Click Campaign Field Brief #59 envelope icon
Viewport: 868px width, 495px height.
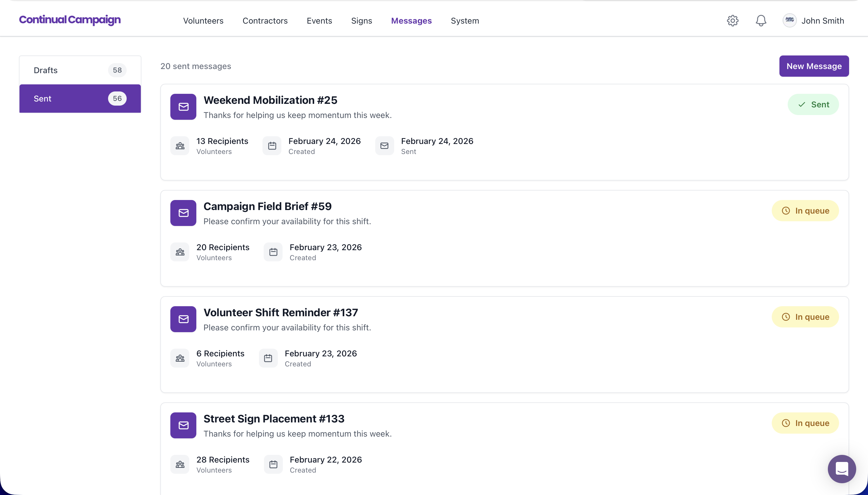point(183,213)
